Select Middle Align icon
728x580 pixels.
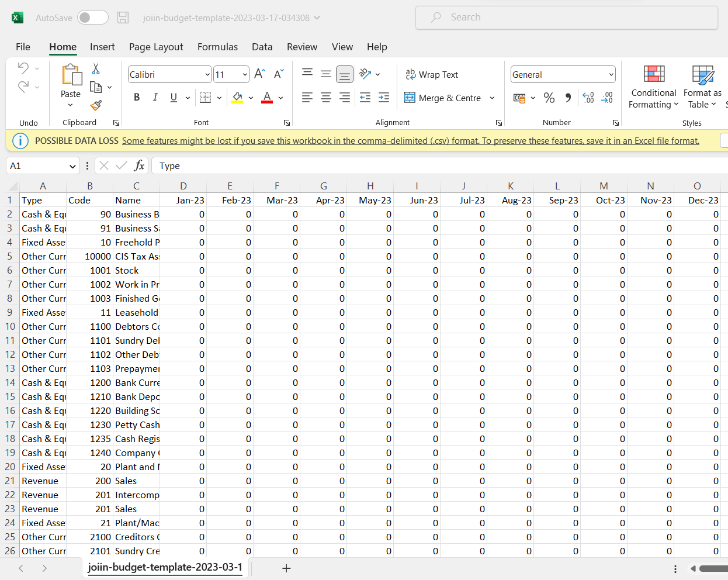(326, 74)
